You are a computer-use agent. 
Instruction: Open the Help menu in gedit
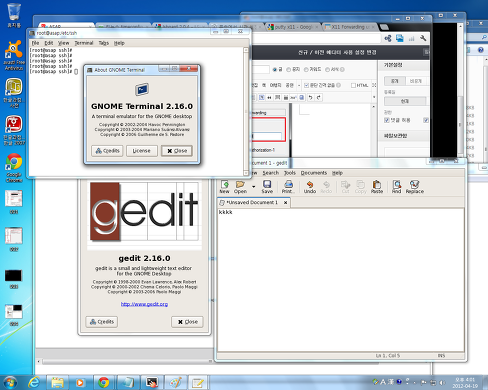(x=337, y=173)
